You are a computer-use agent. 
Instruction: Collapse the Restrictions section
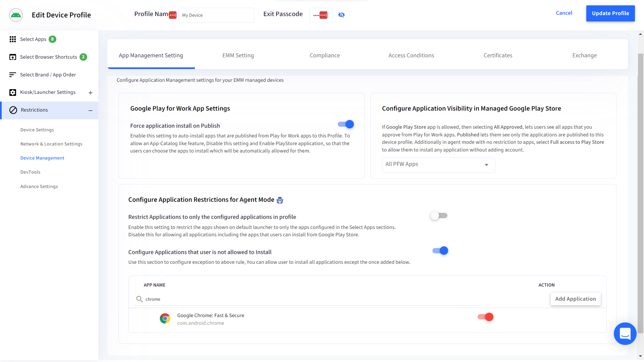[x=90, y=110]
